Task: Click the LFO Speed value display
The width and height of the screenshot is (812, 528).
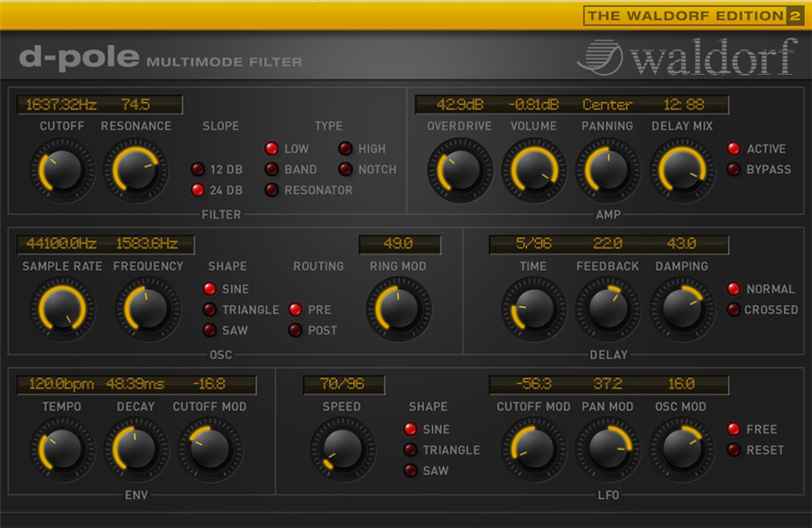Action: point(344,384)
